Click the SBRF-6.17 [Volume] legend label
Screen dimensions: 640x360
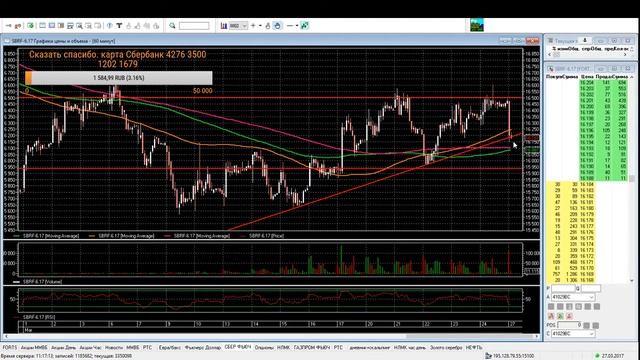click(42, 282)
